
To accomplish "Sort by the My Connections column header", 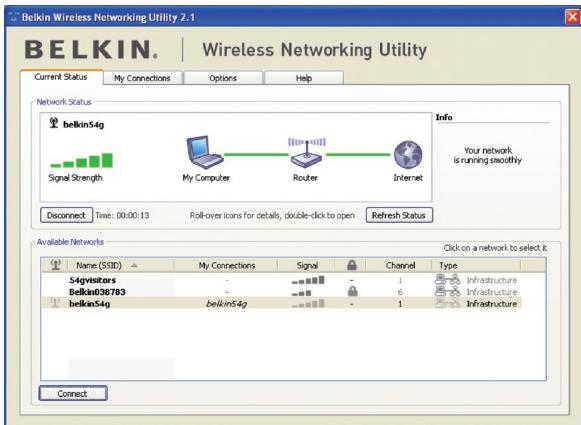I will [x=226, y=265].
